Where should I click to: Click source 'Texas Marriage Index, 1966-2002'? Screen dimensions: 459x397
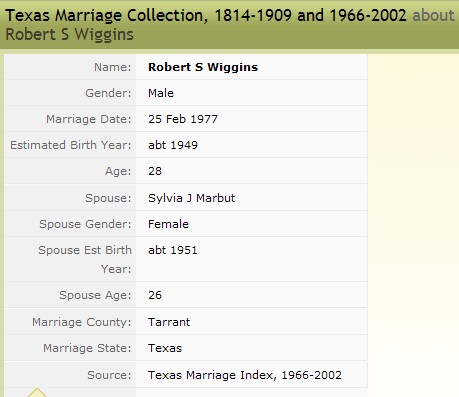click(x=245, y=375)
